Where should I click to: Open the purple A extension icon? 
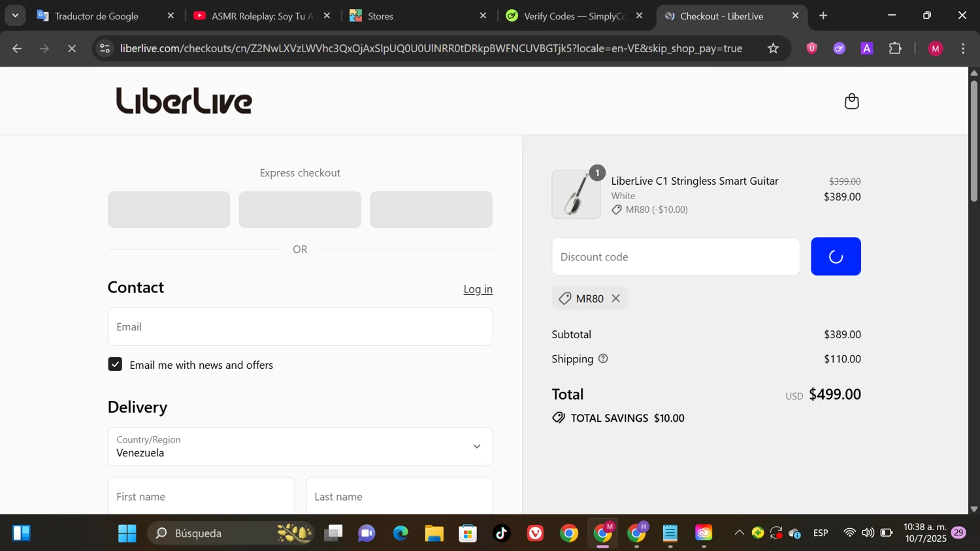(x=867, y=48)
